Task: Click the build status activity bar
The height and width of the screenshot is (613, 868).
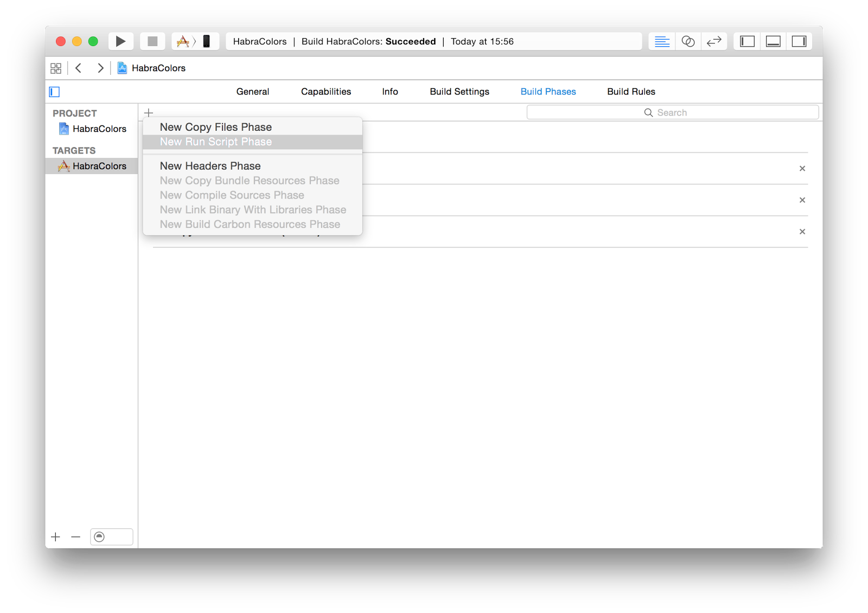Action: 433,41
